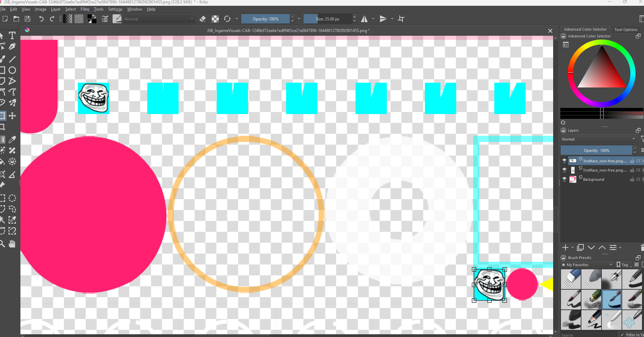The width and height of the screenshot is (644, 337).
Task: Open the Mirror View Horizontally control
Action: point(365,19)
